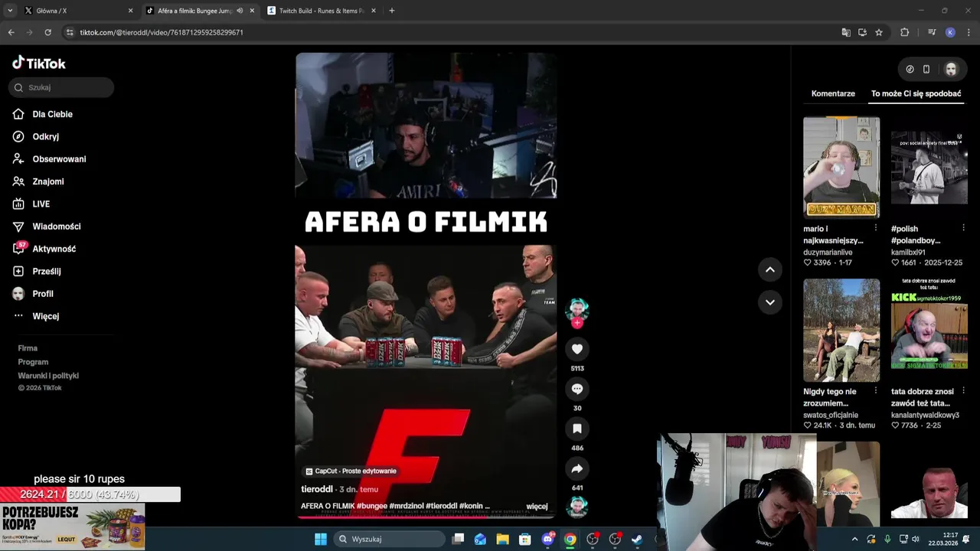This screenshot has height=551, width=980.
Task: Click the #bungee hashtag in the caption
Action: (372, 507)
